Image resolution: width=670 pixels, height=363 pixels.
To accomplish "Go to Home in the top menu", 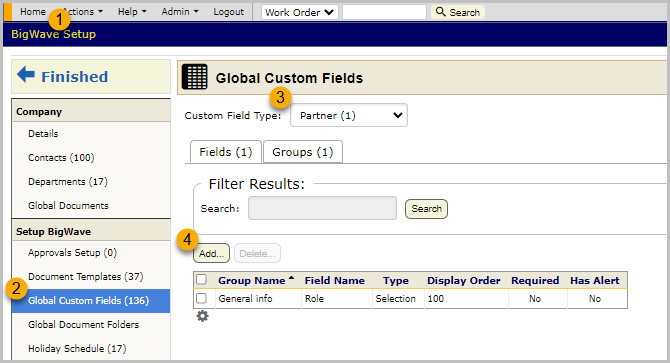I will 33,12.
